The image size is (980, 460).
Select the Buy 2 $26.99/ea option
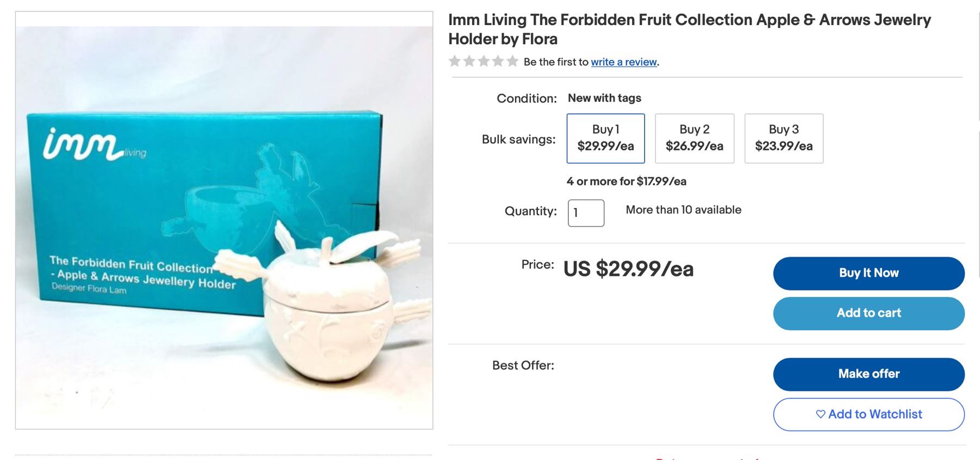tap(694, 138)
